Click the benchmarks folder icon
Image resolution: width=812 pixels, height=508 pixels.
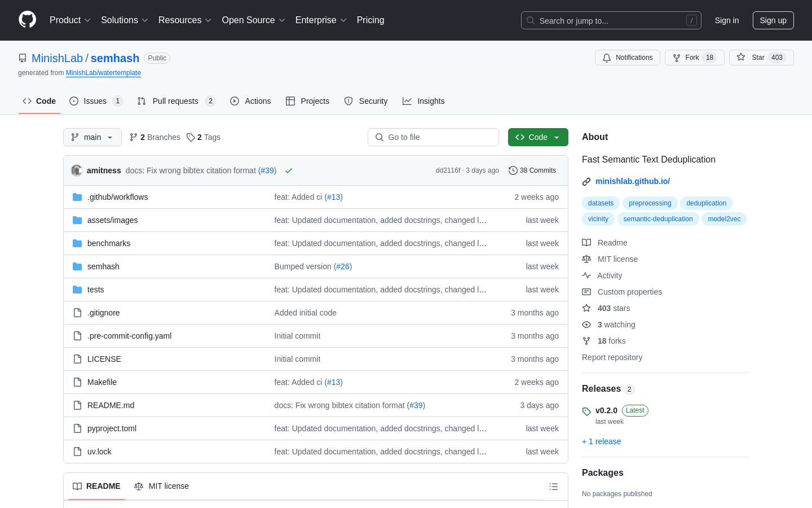(x=77, y=243)
